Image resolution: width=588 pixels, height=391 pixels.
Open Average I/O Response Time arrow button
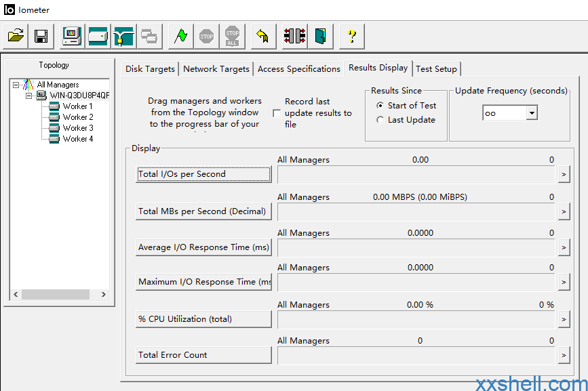point(564,247)
